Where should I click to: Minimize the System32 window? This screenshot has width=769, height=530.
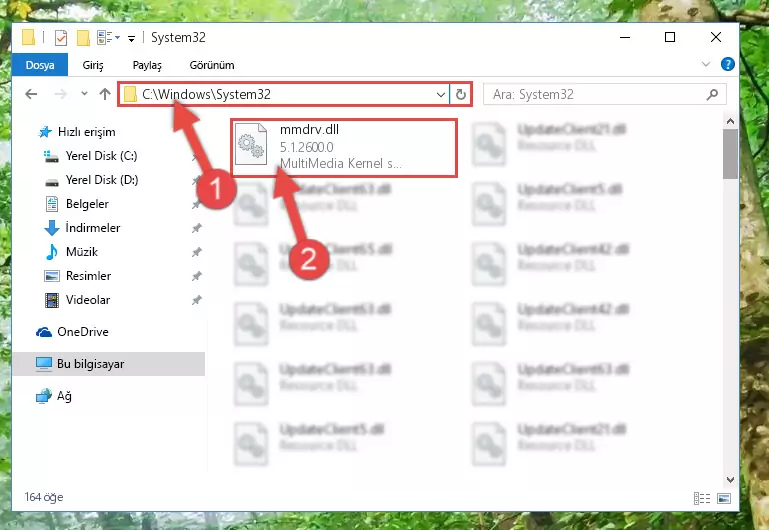click(x=625, y=37)
